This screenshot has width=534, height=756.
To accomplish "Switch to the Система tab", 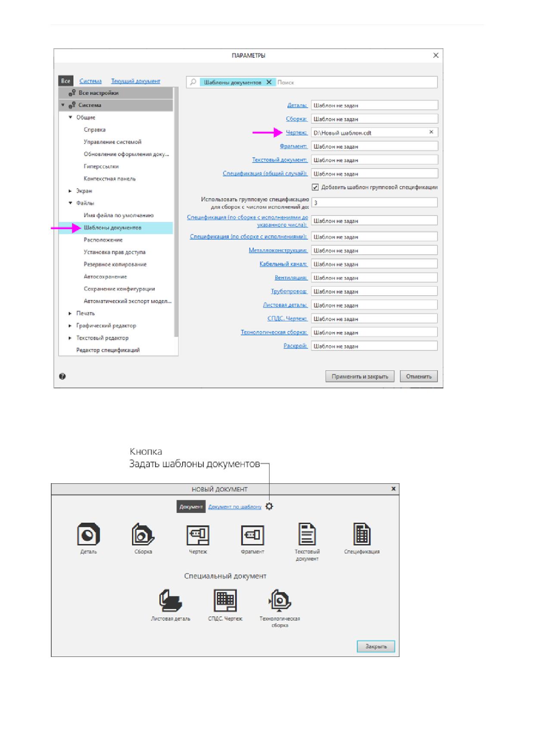I will 90,81.
